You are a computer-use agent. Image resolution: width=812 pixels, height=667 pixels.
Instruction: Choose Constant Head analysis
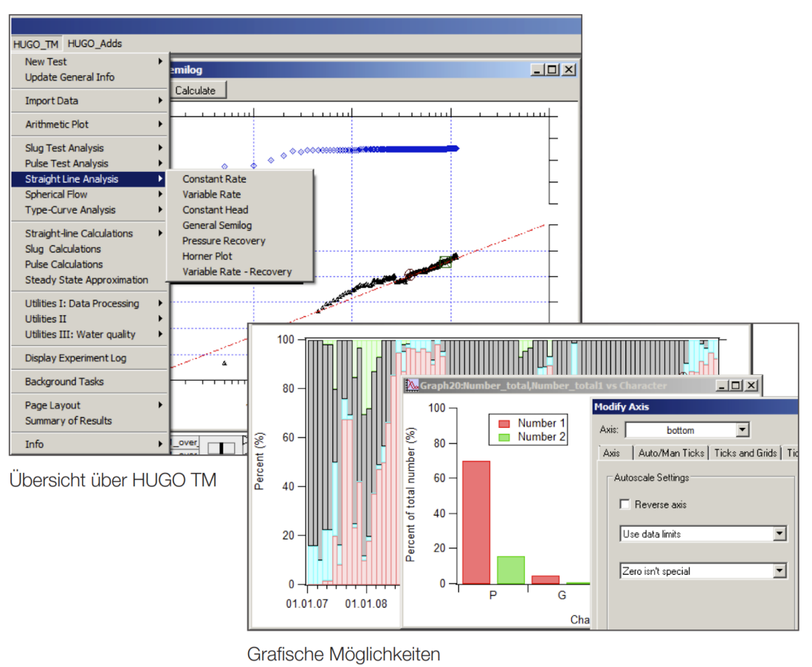pyautogui.click(x=240, y=210)
